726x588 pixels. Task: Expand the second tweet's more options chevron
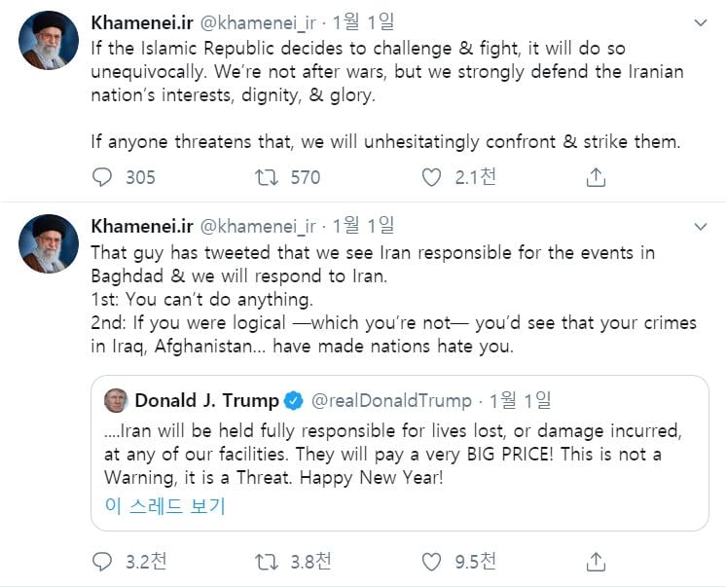pos(700,226)
